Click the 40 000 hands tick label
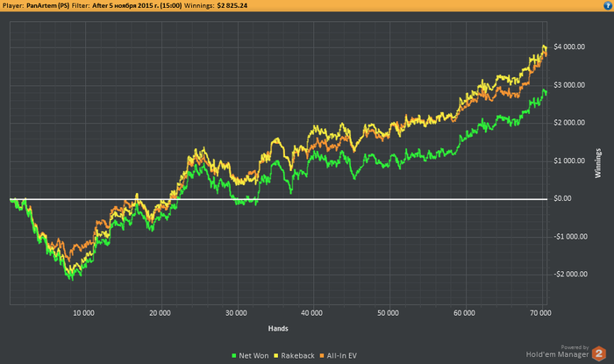This screenshot has height=364, width=614. click(311, 313)
